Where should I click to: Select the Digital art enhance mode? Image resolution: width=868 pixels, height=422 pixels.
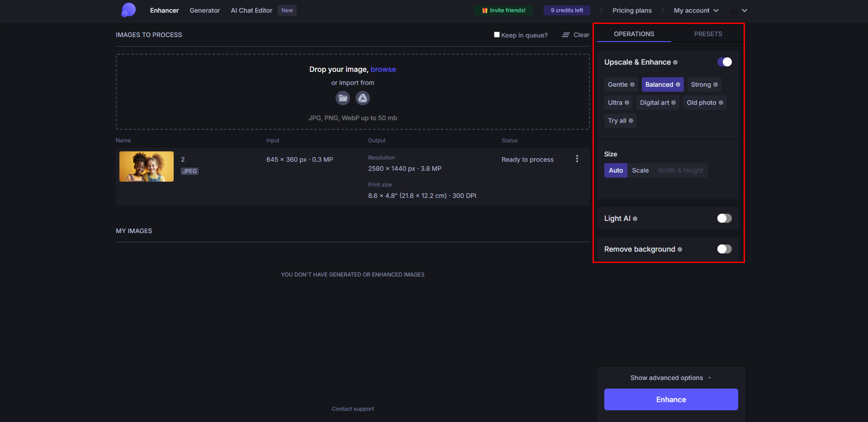coord(658,103)
